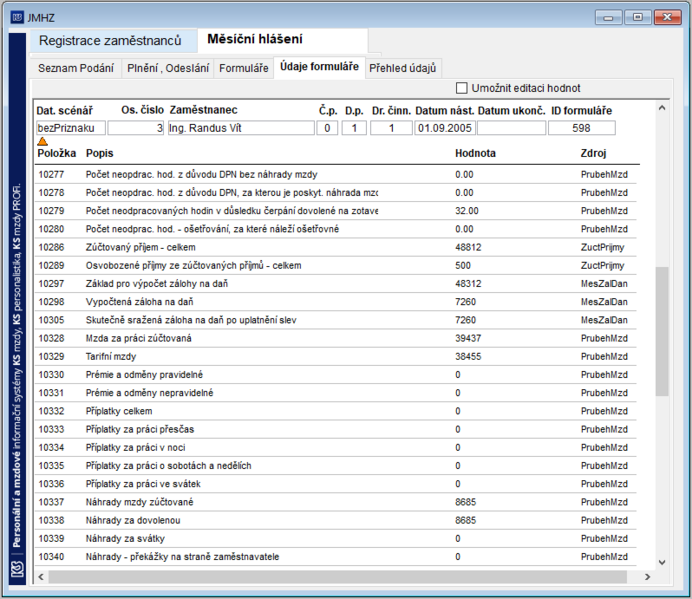
Task: Click MesZalDan source in row 10297
Action: (604, 283)
